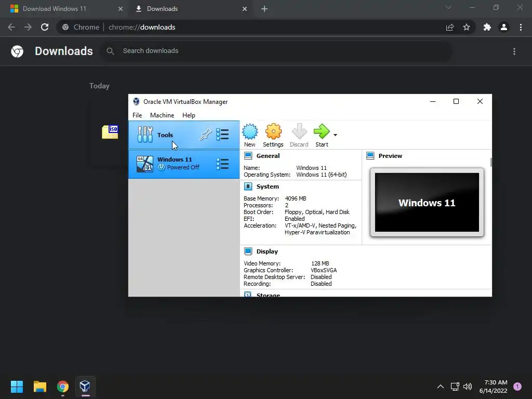532x399 pixels.
Task: Close the Download Windows 11 tab
Action: (120, 9)
